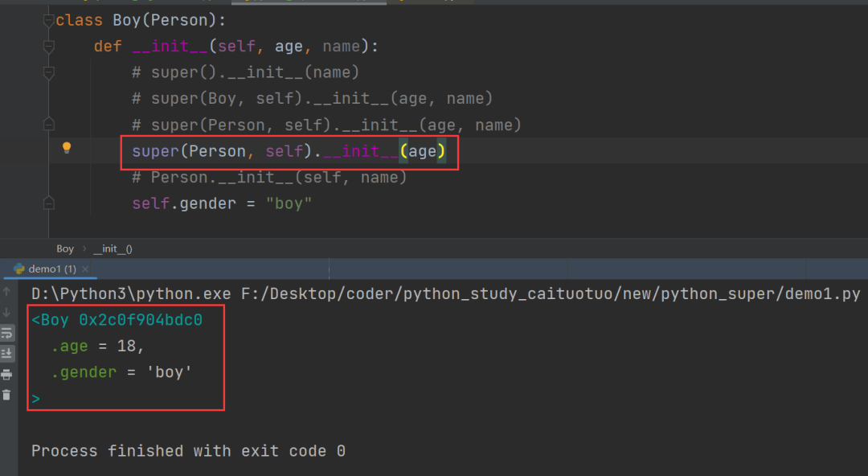Click fold end marker beside self.gender line

point(49,203)
